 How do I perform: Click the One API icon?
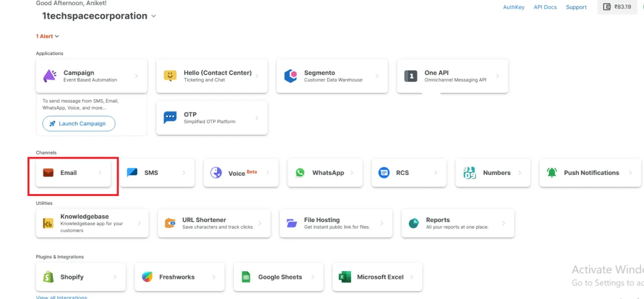pyautogui.click(x=411, y=76)
